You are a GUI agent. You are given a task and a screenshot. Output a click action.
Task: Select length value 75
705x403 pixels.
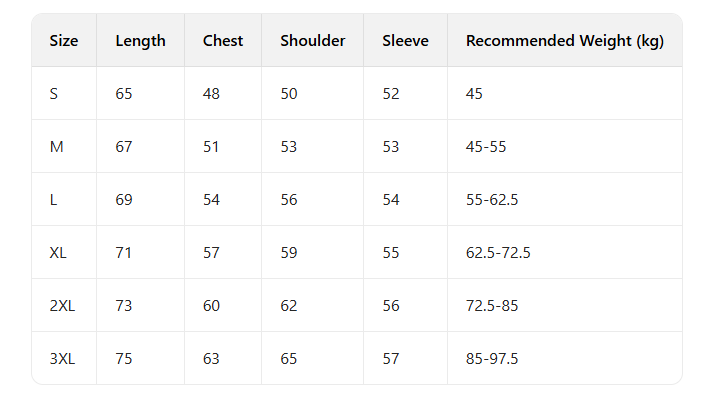(x=124, y=359)
